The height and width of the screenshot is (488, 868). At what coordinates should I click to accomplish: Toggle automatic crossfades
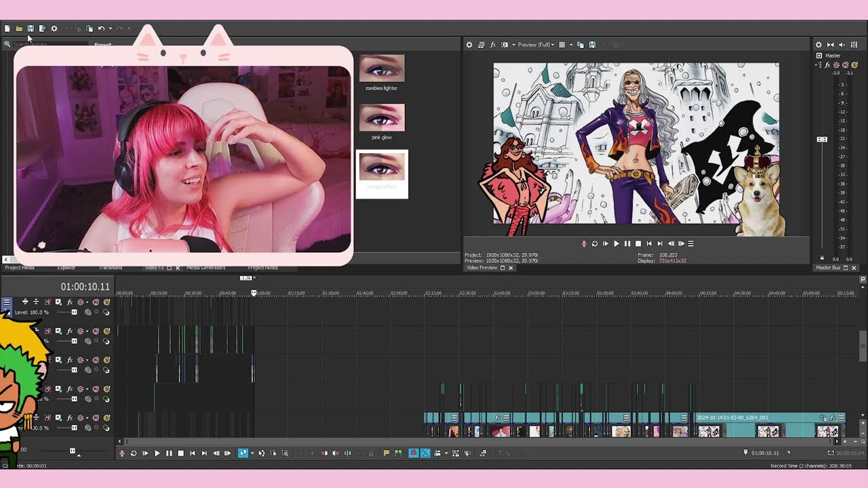coord(425,453)
